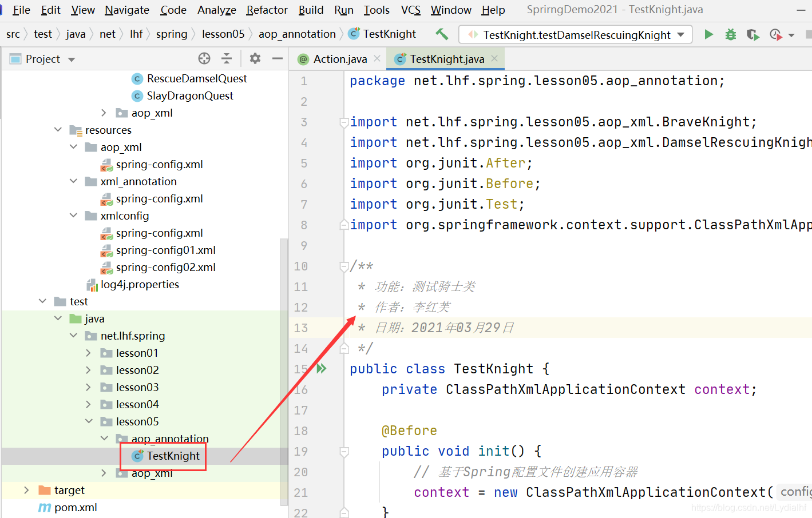812x518 pixels.
Task: Click the lhf breadcrumb
Action: (x=136, y=34)
